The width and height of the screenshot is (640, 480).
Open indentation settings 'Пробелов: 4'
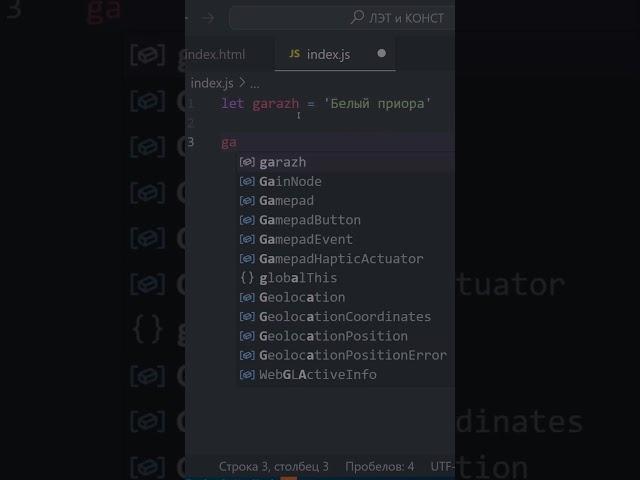pyautogui.click(x=379, y=466)
